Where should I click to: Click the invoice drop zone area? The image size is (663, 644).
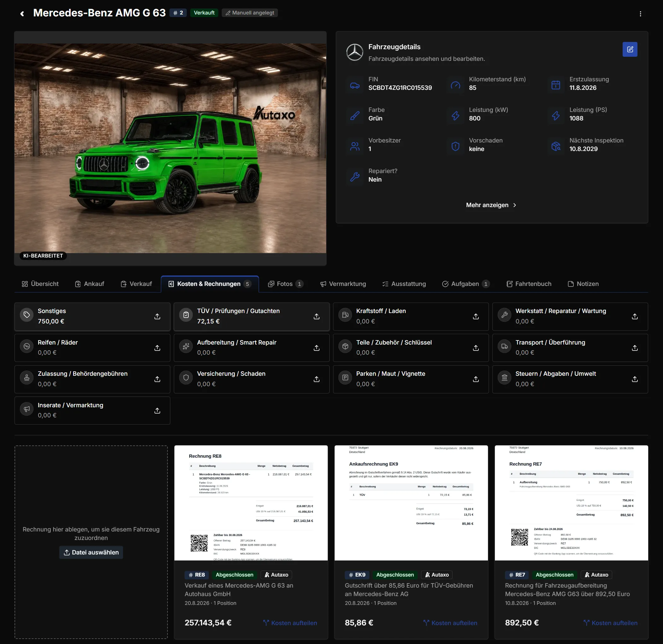coord(91,542)
